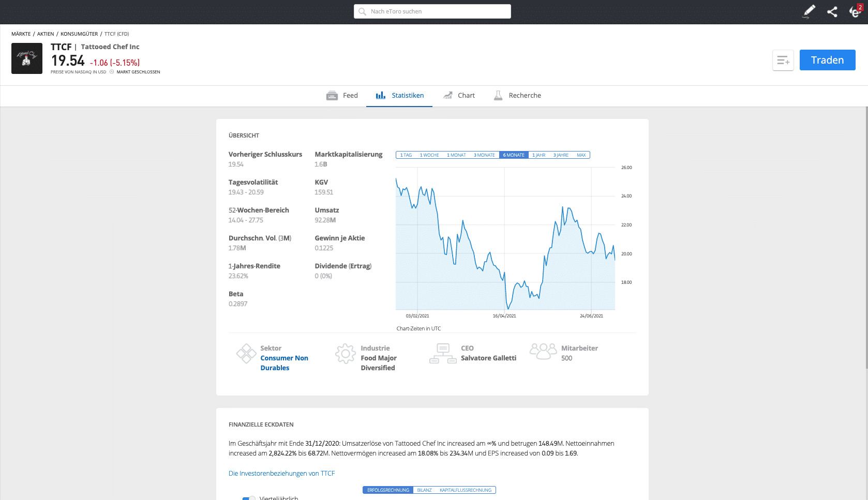Screen dimensions: 868x500
Task: Select 1 TAG chart range
Action: click(x=406, y=155)
